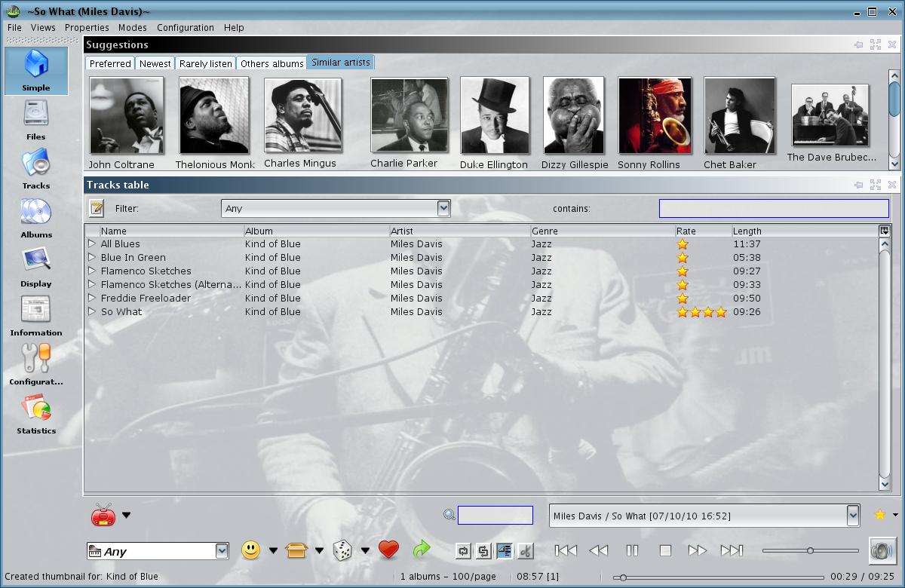Open the Display perspective
Screen dimensions: 905x588
36,267
